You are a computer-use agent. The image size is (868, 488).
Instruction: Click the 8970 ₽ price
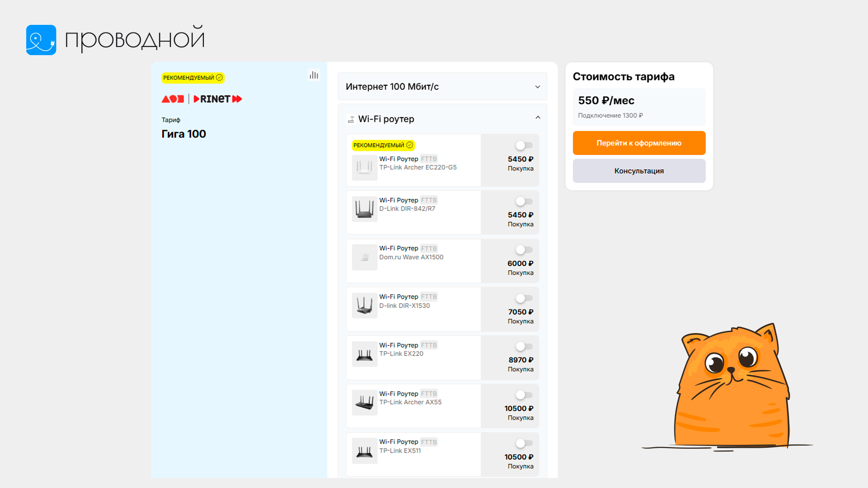[521, 360]
